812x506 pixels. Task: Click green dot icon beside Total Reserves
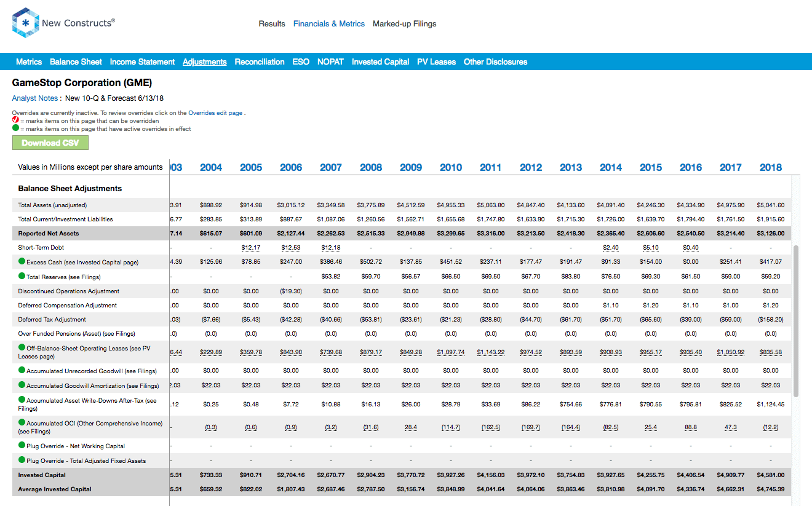click(22, 276)
